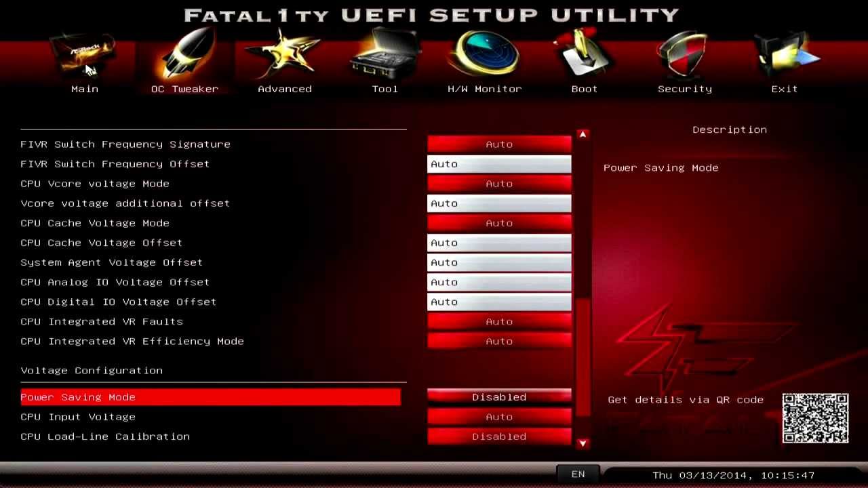
Task: Click the Security shield icon
Action: tap(684, 54)
